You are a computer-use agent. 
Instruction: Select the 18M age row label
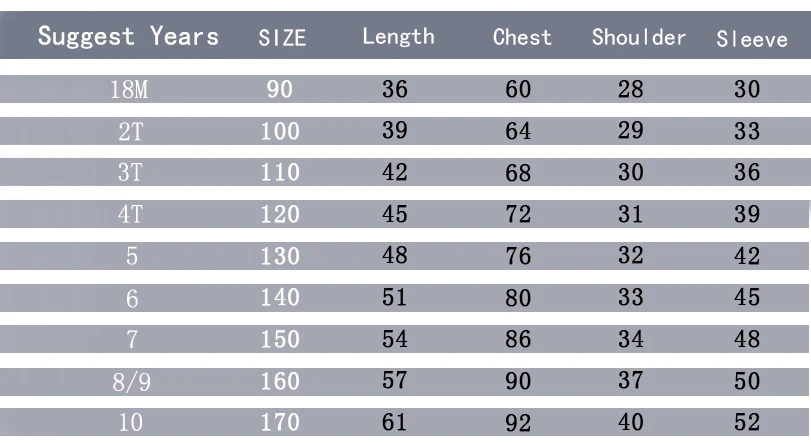click(x=129, y=89)
